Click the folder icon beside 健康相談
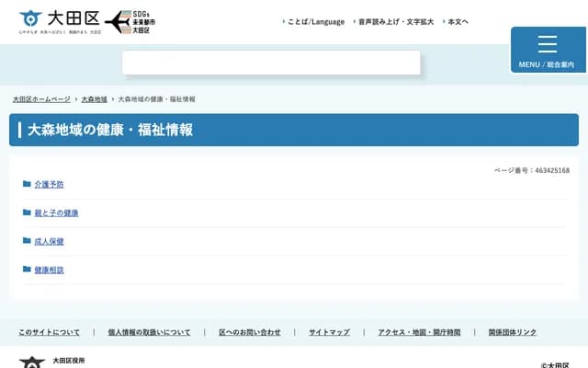This screenshot has height=368, width=588. tap(27, 270)
